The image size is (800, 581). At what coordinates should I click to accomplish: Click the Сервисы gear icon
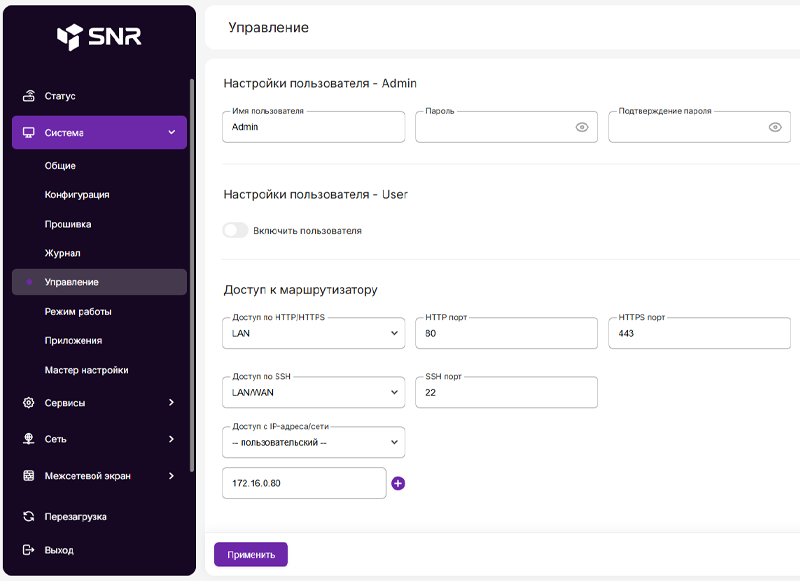pos(29,402)
